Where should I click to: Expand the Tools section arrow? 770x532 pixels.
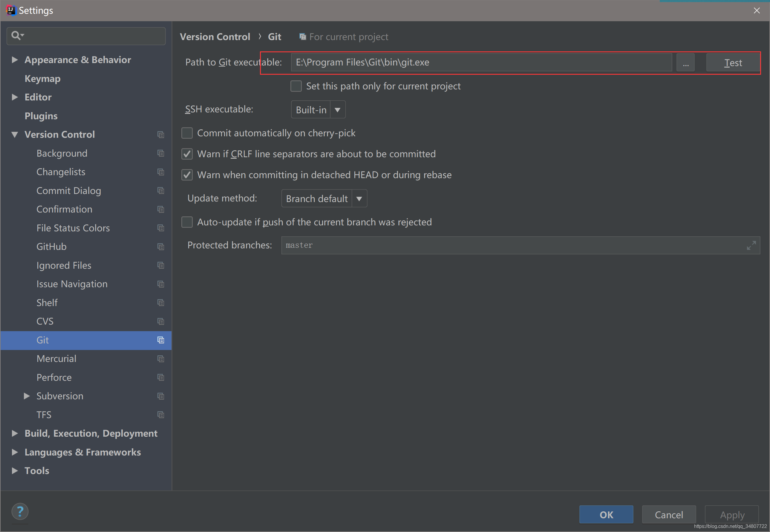(14, 471)
